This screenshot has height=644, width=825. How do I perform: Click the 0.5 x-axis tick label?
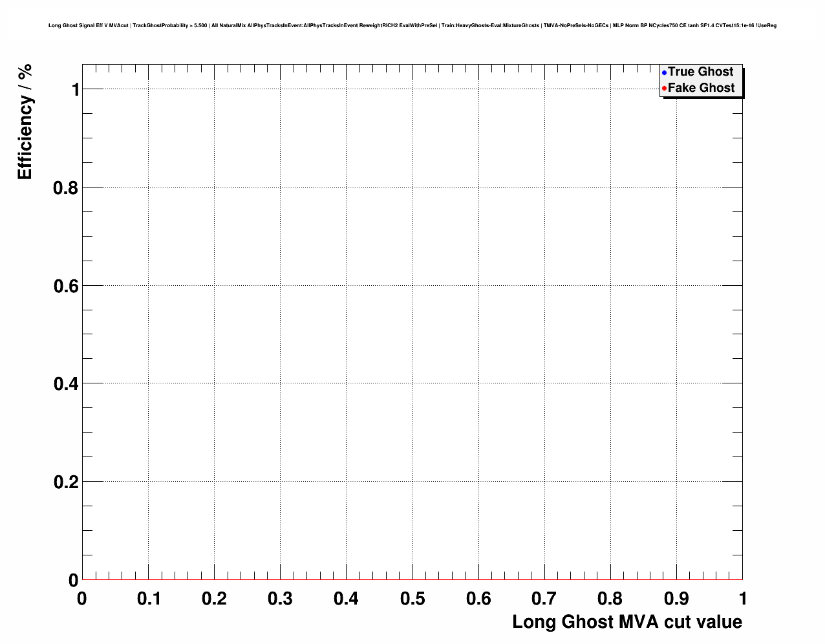pos(412,599)
